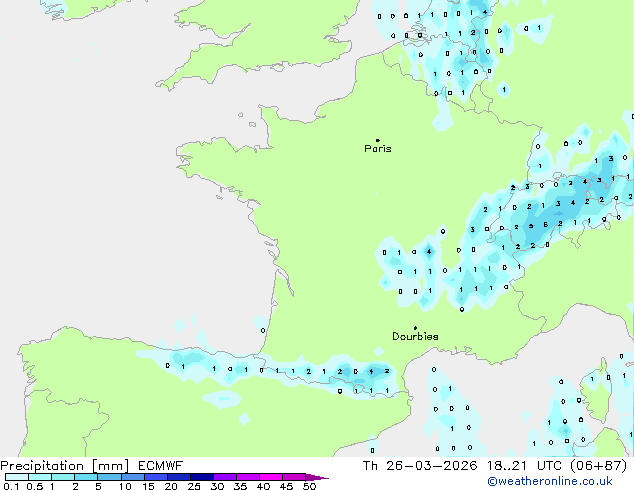
Task: Click the black dot marking Paris
Action: pyautogui.click(x=378, y=140)
